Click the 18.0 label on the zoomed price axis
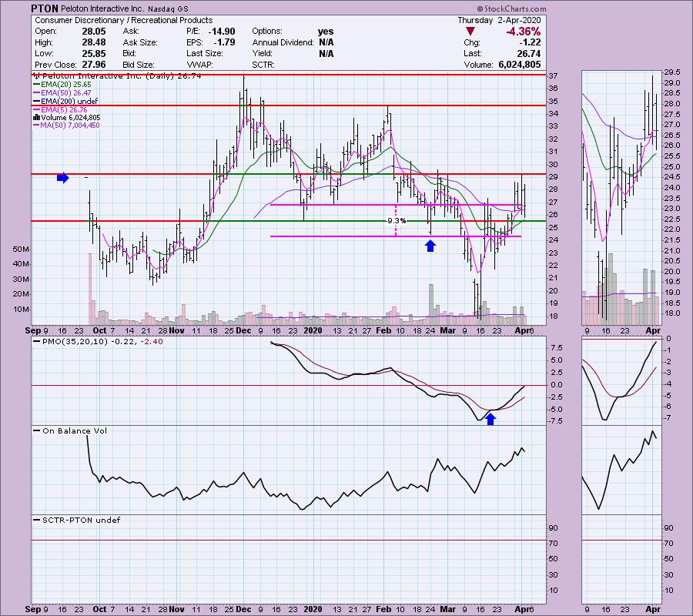Image resolution: width=693 pixels, height=616 pixels. coord(672,313)
